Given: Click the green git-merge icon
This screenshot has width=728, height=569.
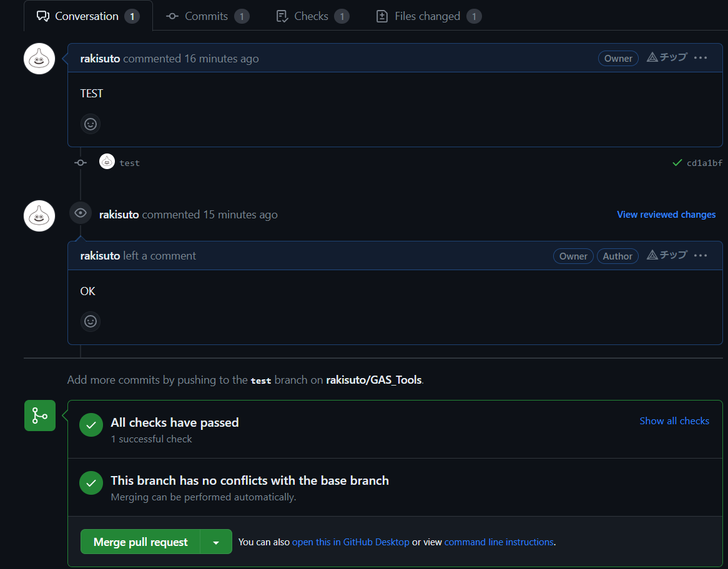Looking at the screenshot, I should pyautogui.click(x=39, y=415).
